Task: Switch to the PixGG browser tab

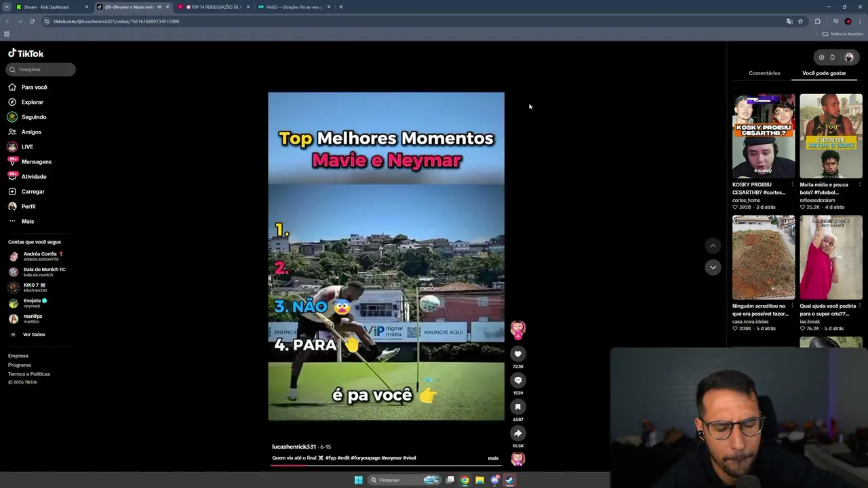Action: tap(294, 7)
